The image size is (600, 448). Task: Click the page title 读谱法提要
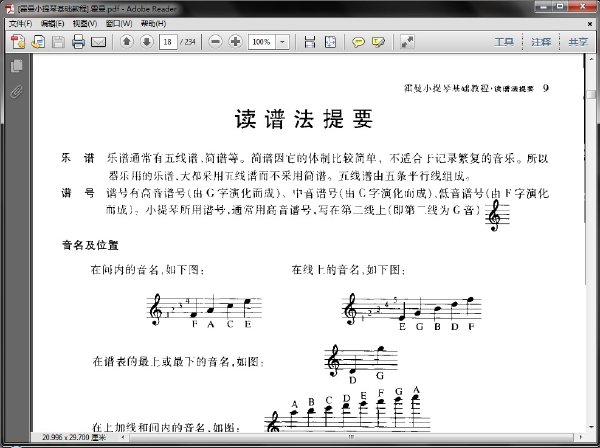click(x=304, y=119)
